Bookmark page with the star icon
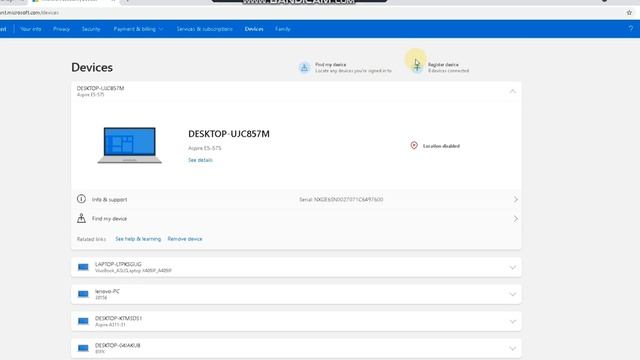 click(629, 13)
